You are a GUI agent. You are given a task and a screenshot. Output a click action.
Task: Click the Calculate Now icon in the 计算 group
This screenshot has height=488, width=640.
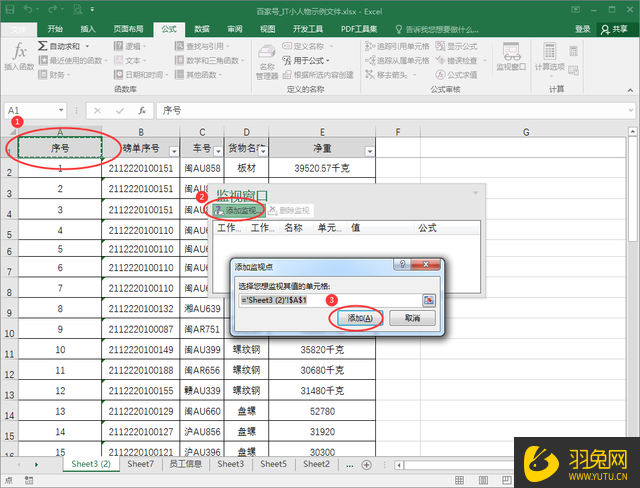point(573,51)
